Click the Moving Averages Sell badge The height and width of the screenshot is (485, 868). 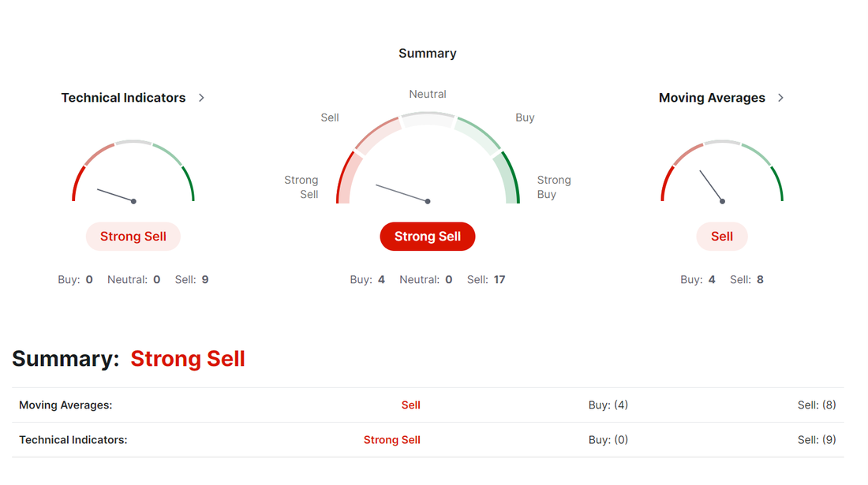click(722, 237)
